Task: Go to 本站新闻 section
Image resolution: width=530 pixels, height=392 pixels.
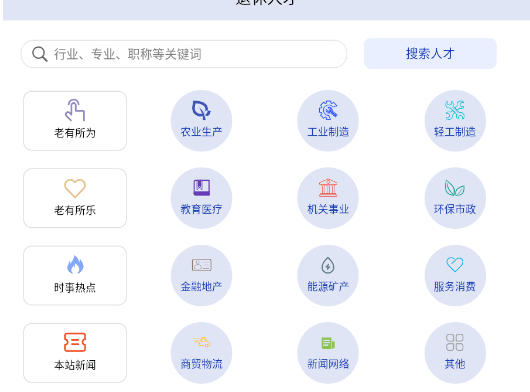Action: coord(75,353)
